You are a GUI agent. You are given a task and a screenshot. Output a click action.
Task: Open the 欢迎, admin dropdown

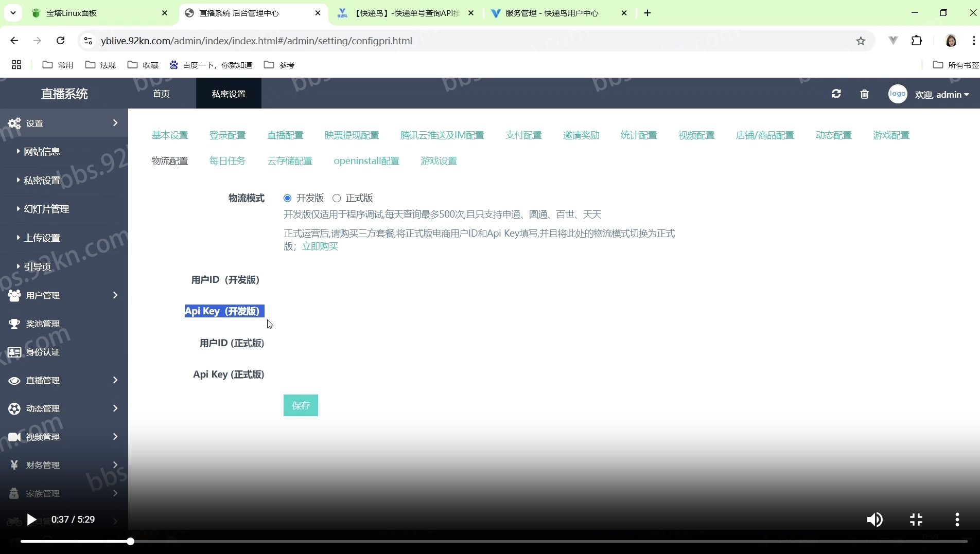(x=942, y=95)
